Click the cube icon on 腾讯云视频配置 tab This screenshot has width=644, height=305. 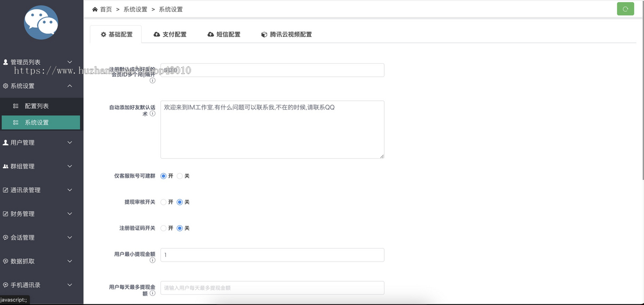pyautogui.click(x=264, y=34)
